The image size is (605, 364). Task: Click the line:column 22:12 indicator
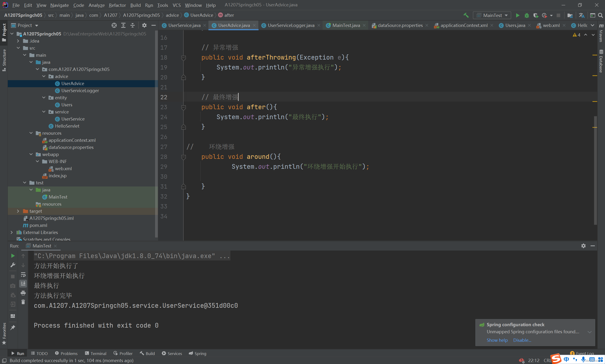click(x=534, y=360)
